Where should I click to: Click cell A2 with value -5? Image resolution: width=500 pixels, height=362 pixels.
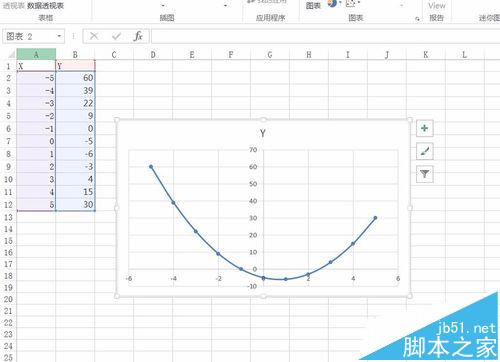click(36, 78)
